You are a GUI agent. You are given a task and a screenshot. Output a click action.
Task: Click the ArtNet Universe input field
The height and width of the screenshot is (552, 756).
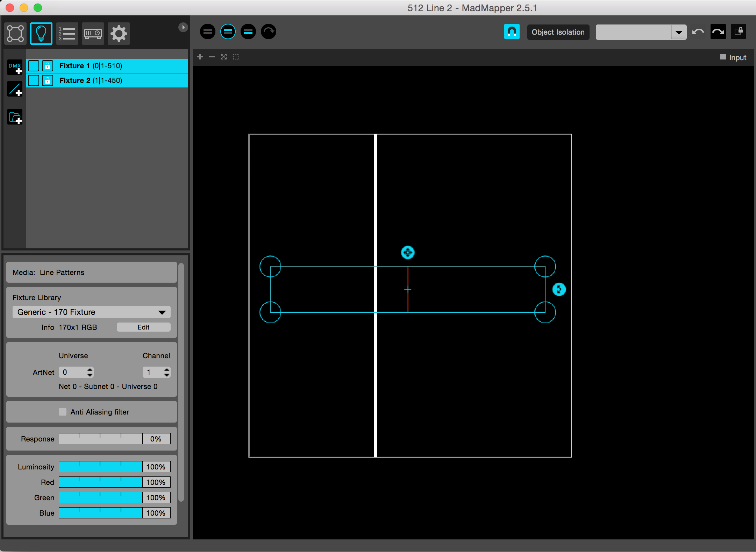[x=72, y=372]
